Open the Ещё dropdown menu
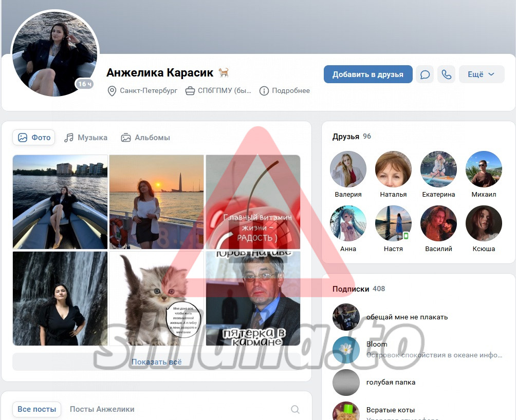This screenshot has width=516, height=420. (x=482, y=74)
